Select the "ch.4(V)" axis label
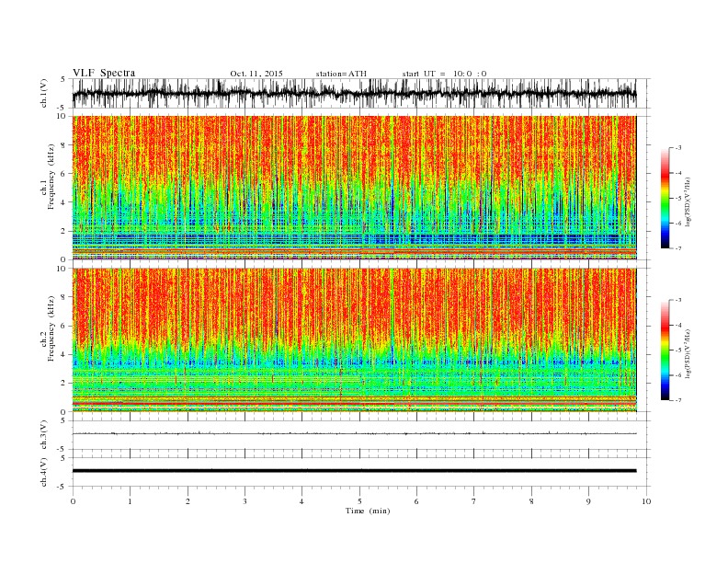Image resolution: width=728 pixels, height=563 pixels. (44, 472)
